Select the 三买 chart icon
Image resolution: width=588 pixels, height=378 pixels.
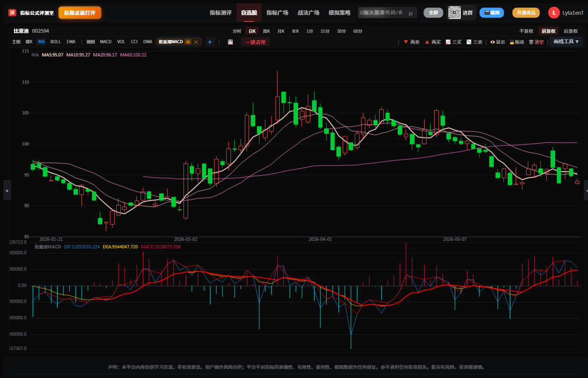coord(448,42)
